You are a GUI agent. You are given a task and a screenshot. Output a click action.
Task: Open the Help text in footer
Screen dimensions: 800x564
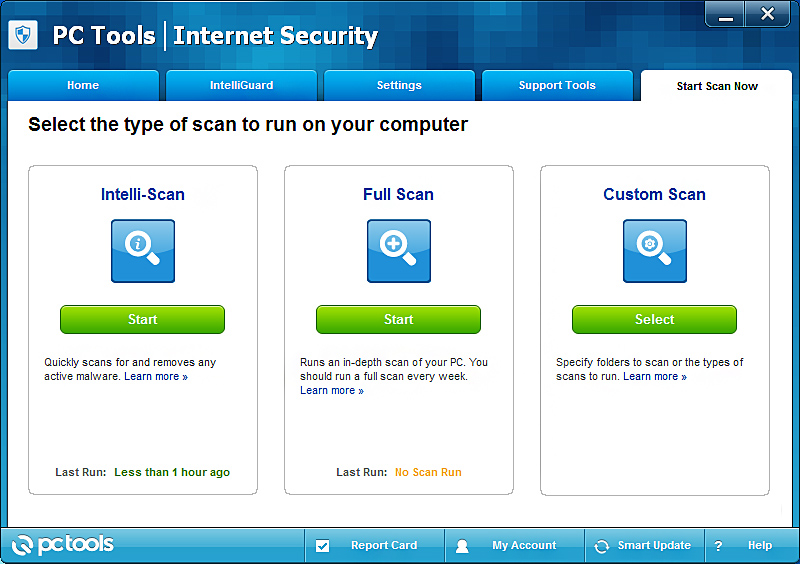(x=760, y=545)
